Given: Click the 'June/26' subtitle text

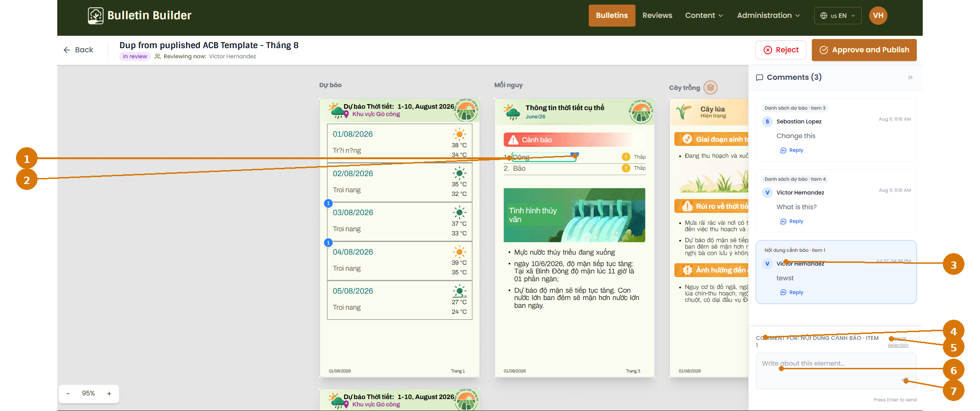Looking at the screenshot, I should [535, 117].
